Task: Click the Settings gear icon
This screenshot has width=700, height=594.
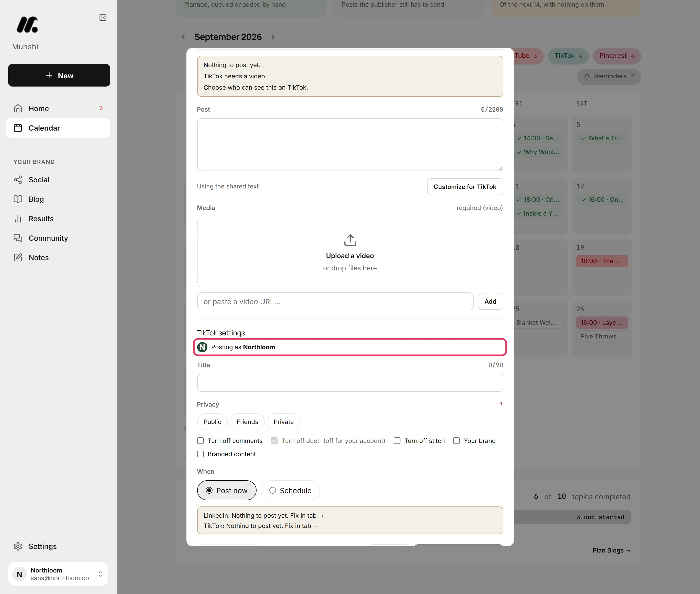Action: pos(18,546)
